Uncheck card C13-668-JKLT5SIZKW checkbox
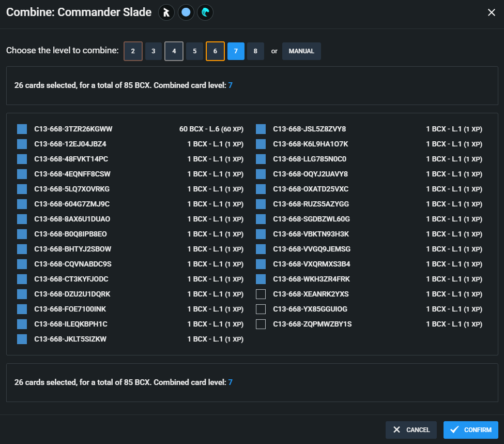The image size is (504, 444). [x=22, y=339]
